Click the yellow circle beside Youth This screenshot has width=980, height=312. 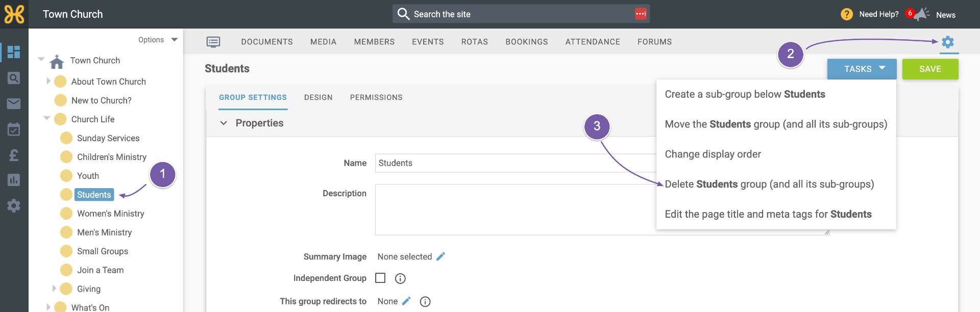coord(66,176)
